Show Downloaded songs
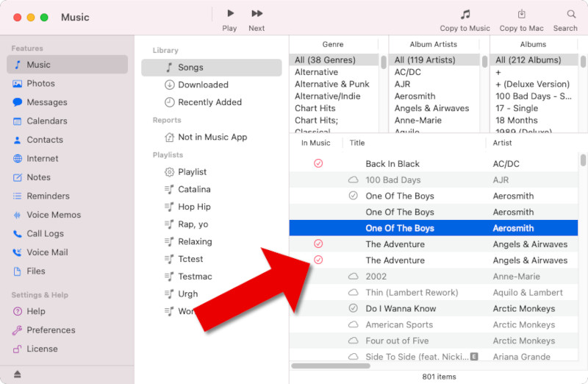This screenshot has width=588, height=384. (x=212, y=85)
